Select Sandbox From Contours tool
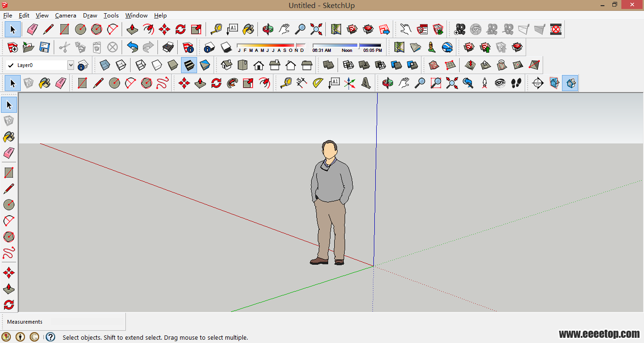The width and height of the screenshot is (644, 343). (x=434, y=65)
